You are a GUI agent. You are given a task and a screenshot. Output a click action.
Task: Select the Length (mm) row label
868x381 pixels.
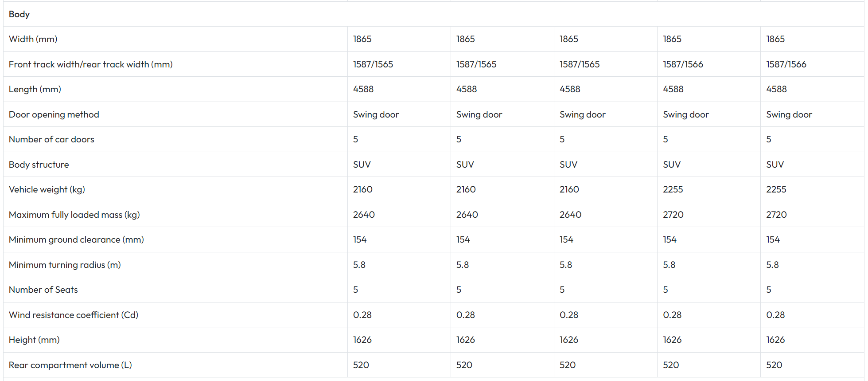tap(35, 89)
